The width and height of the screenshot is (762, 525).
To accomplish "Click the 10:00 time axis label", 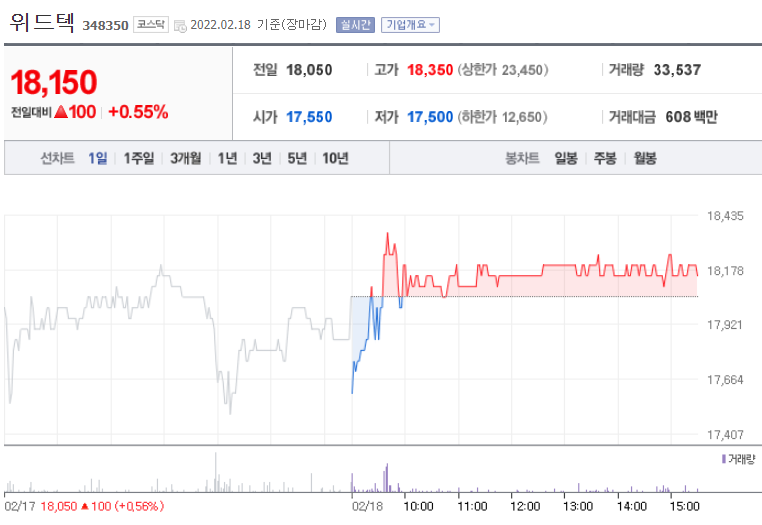I will click(x=418, y=507).
